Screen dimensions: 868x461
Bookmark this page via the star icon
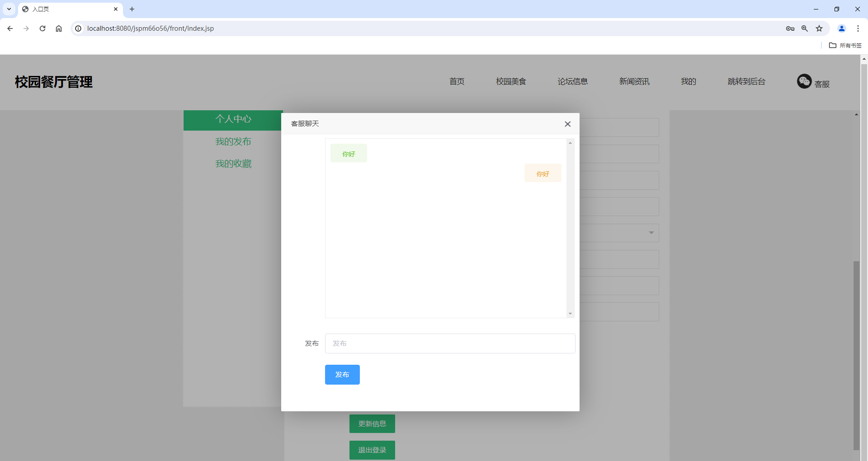[x=819, y=28]
